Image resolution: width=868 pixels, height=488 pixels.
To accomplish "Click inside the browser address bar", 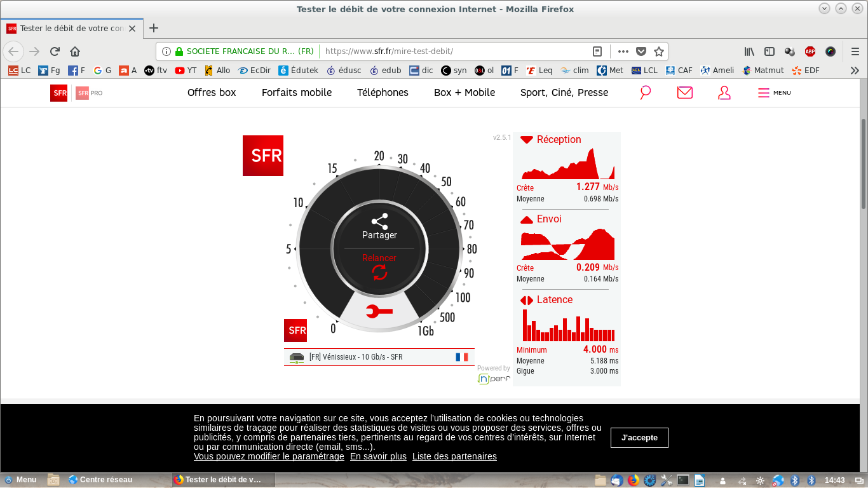I will coord(445,51).
